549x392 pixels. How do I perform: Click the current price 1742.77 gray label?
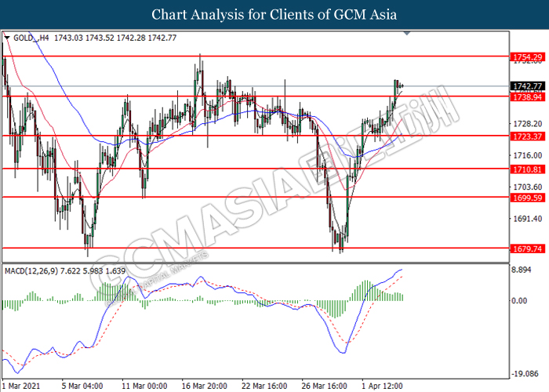[525, 86]
